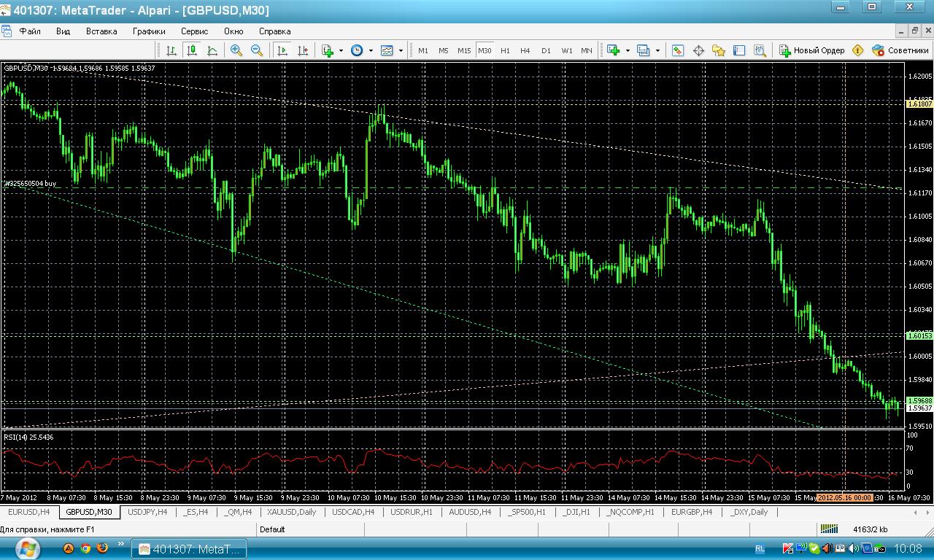Open the MetaTrader taskbar button
The image size is (934, 560).
190,548
